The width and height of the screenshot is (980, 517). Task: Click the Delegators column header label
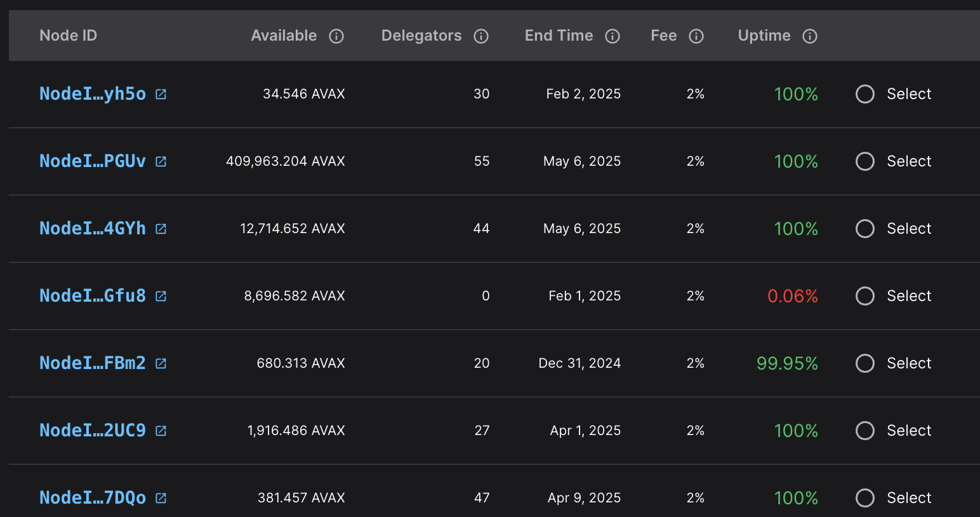(x=421, y=36)
